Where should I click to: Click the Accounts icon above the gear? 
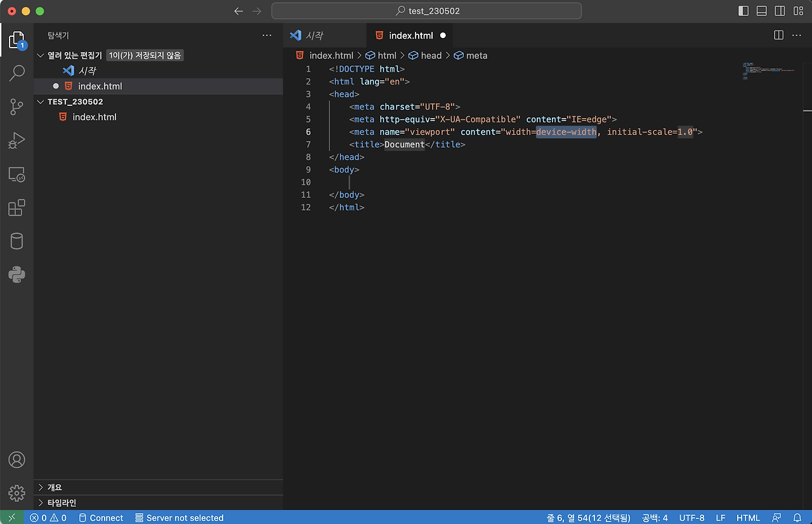16,459
